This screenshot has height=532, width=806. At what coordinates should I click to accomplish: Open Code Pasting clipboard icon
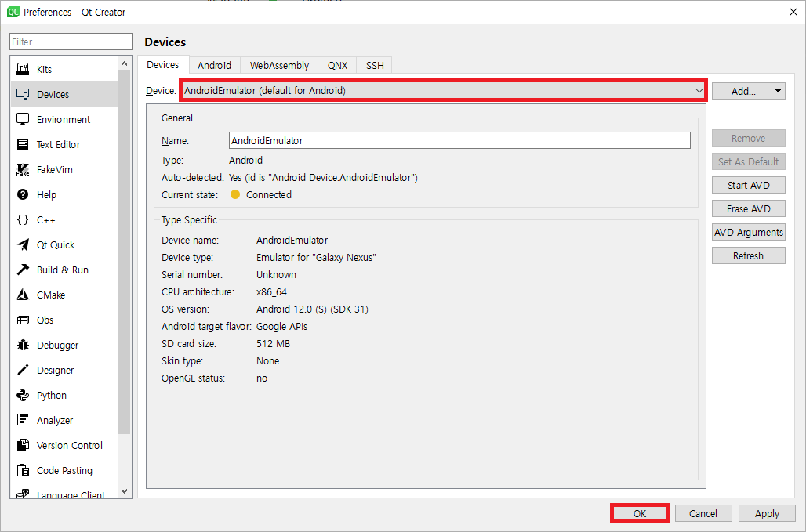click(x=23, y=470)
